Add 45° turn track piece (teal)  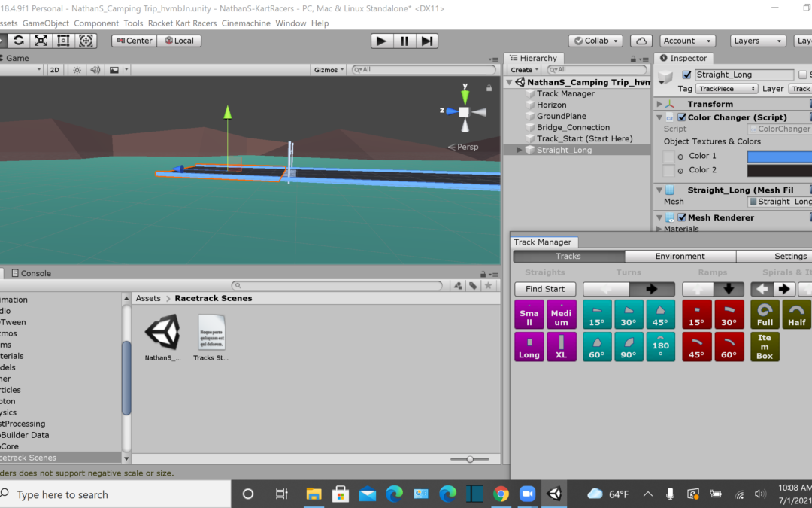tap(660, 314)
